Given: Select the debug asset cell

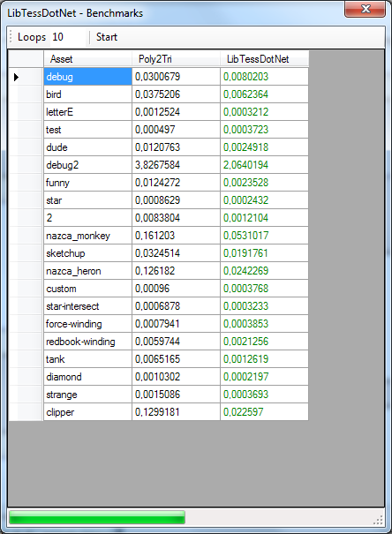Looking at the screenshot, I should point(87,77).
